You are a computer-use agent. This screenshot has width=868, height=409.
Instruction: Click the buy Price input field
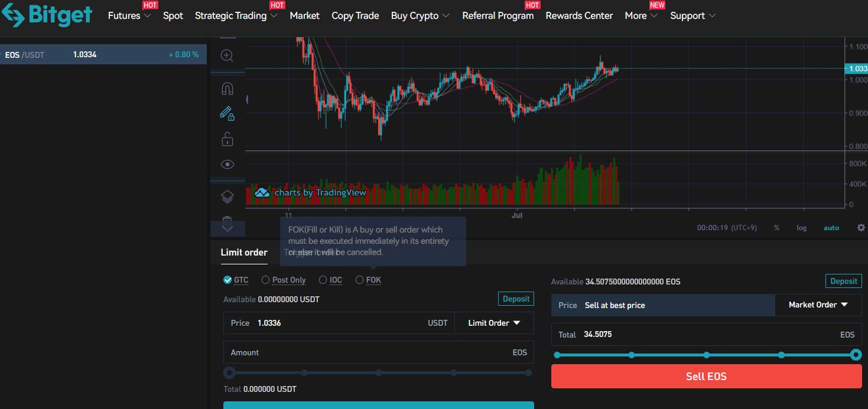tap(339, 323)
